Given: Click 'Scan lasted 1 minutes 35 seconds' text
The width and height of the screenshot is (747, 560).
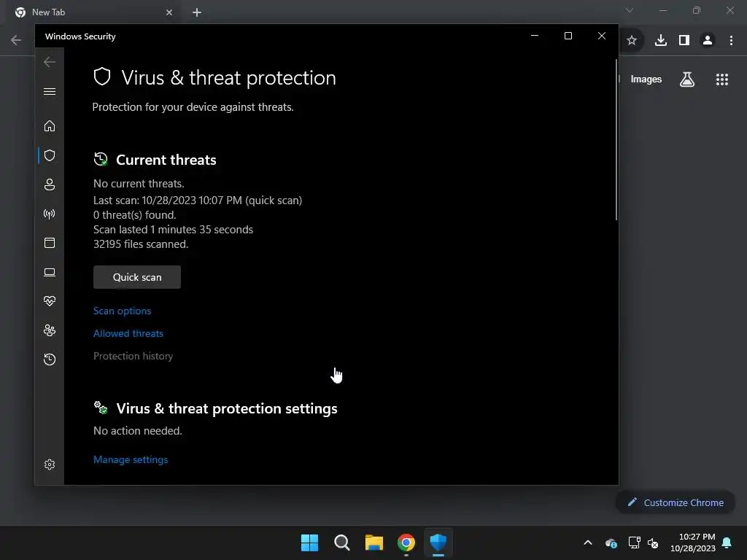Looking at the screenshot, I should [x=174, y=230].
